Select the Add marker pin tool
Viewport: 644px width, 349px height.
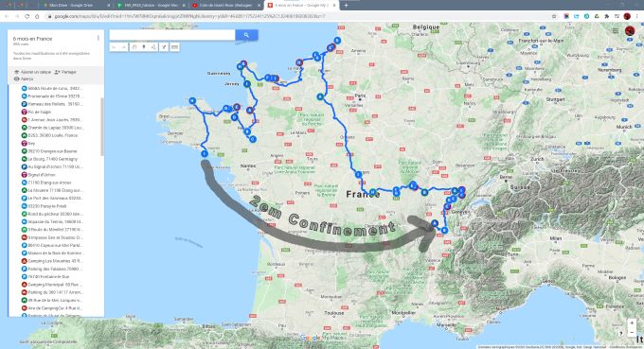144,47
